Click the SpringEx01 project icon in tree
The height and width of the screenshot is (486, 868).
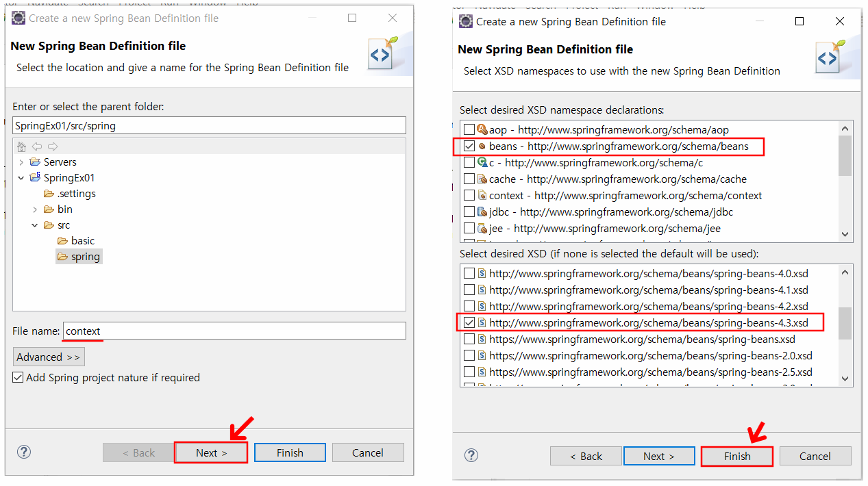click(x=35, y=178)
